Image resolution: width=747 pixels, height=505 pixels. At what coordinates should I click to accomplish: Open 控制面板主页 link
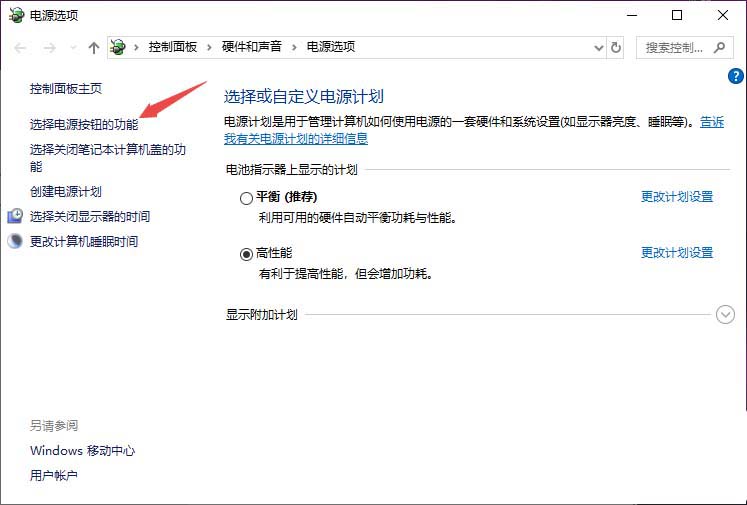coord(66,89)
